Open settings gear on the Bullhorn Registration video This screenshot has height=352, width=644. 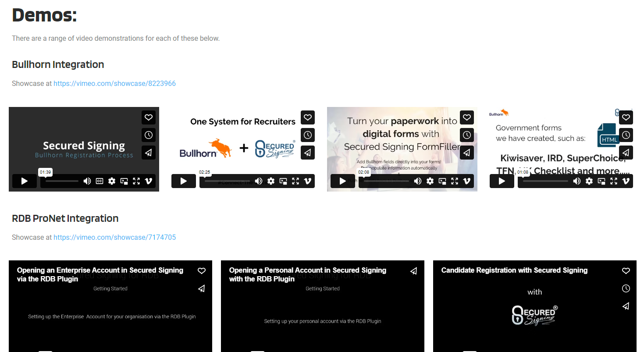pyautogui.click(x=112, y=181)
